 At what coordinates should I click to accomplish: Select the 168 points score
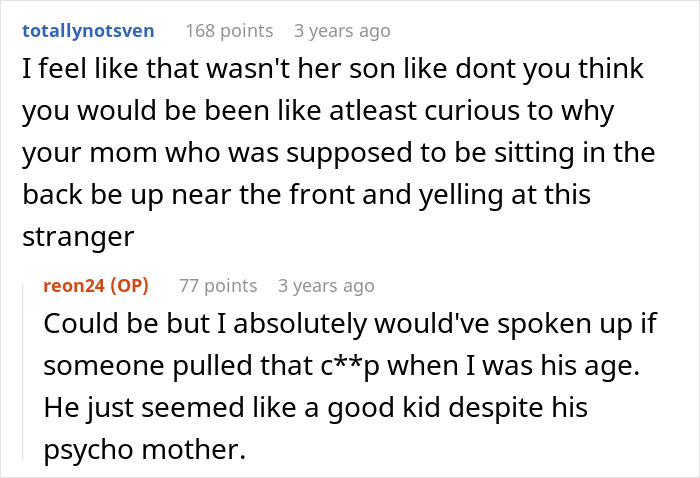point(229,31)
